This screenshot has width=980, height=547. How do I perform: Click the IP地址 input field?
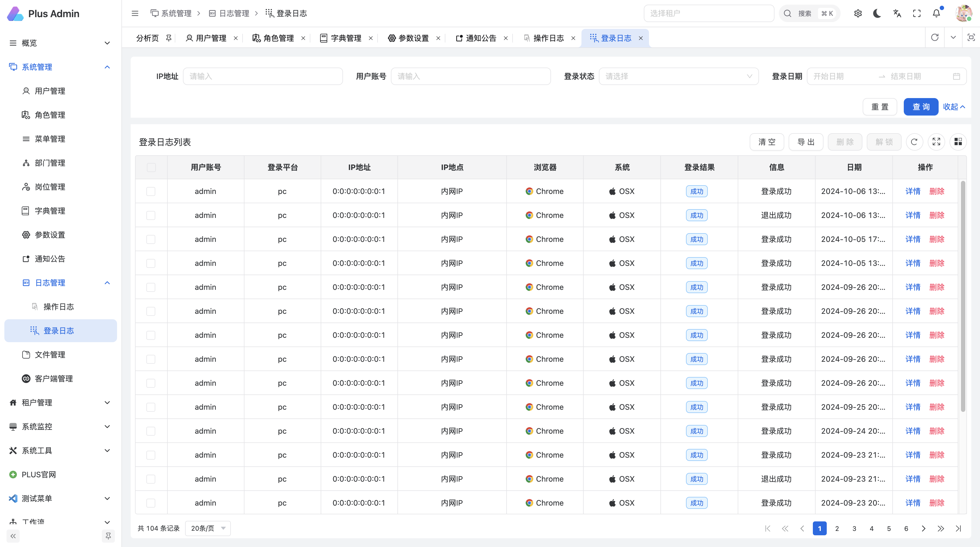pyautogui.click(x=262, y=76)
